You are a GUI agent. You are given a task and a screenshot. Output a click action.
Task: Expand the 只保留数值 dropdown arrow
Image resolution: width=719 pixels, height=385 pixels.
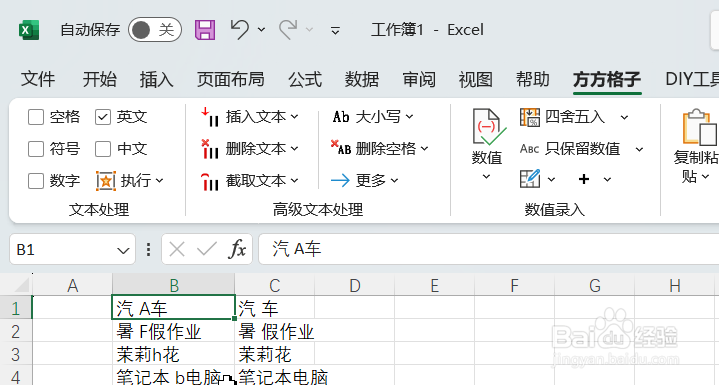pyautogui.click(x=640, y=149)
